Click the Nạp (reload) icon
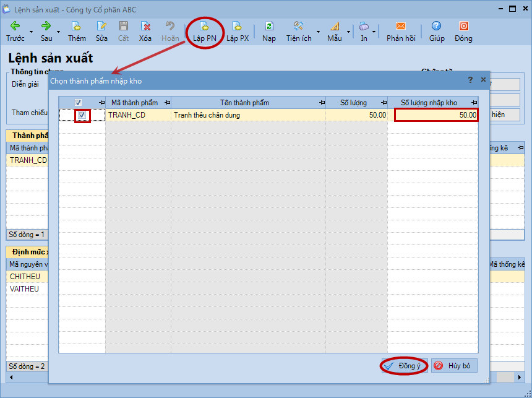 click(x=269, y=27)
